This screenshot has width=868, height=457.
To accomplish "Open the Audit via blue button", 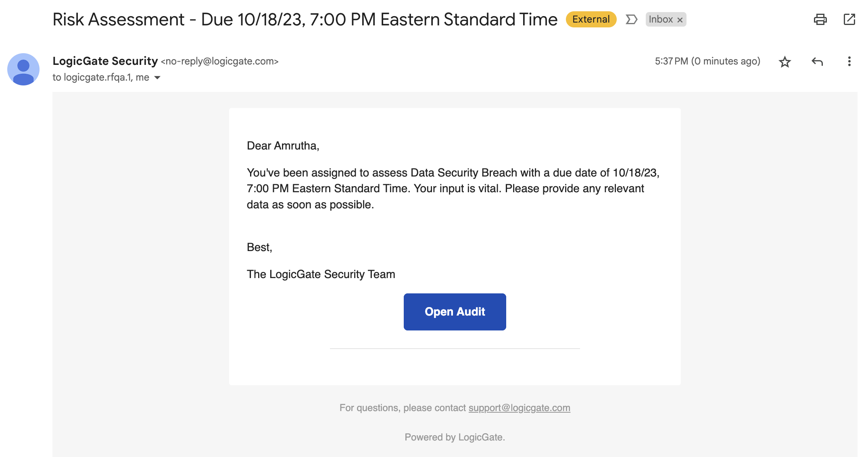I will pyautogui.click(x=455, y=312).
